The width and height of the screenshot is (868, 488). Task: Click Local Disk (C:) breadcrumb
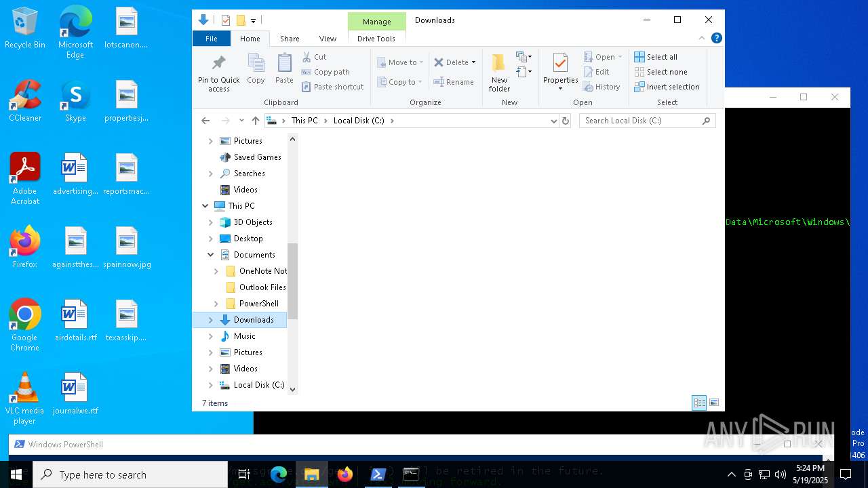(x=359, y=121)
